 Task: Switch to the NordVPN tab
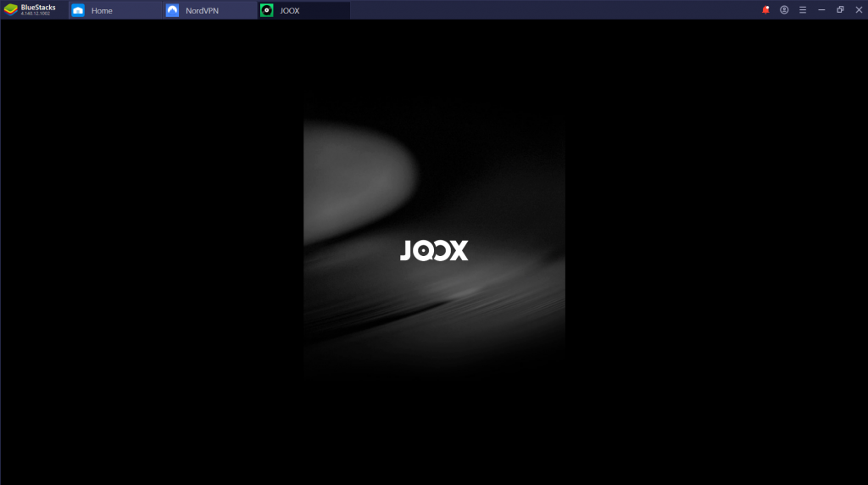[209, 10]
